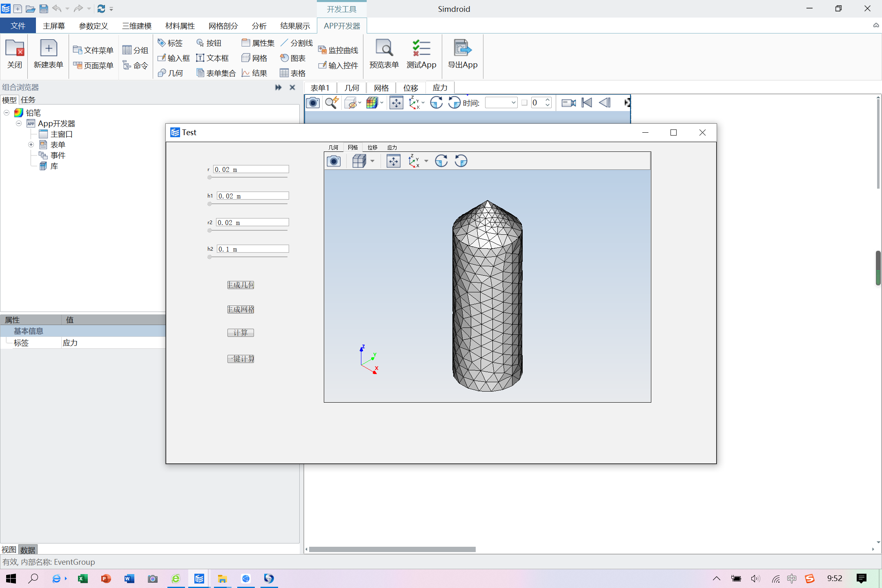The height and width of the screenshot is (588, 882).
Task: Select the 事件 tree item
Action: (x=52, y=155)
